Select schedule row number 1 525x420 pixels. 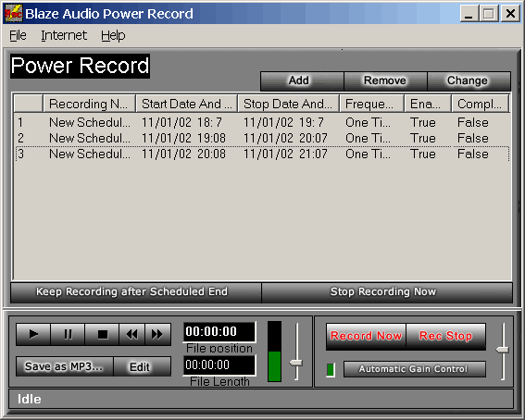(262, 122)
